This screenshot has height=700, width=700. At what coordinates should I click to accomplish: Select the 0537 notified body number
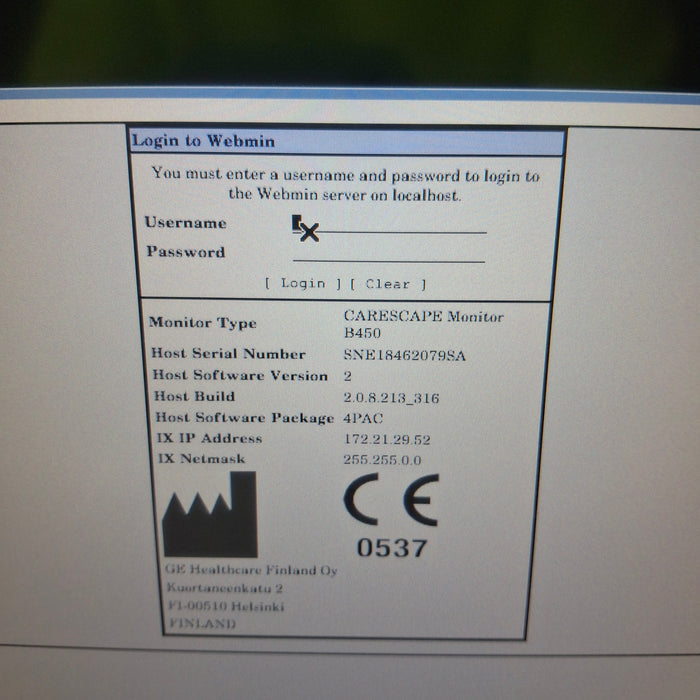click(x=392, y=548)
